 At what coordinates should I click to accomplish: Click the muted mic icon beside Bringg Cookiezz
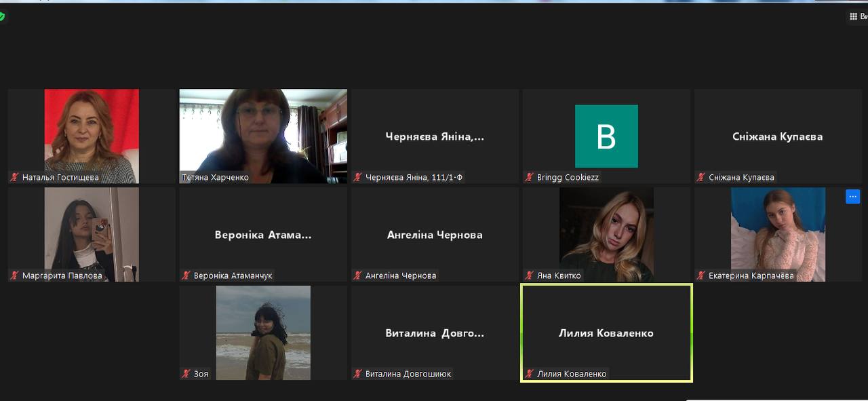point(529,177)
